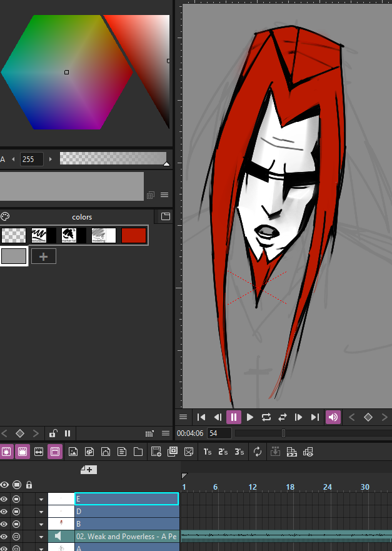Screen dimensions: 392x551
Task: Click the layer B thumbnail
Action: pyautogui.click(x=61, y=524)
